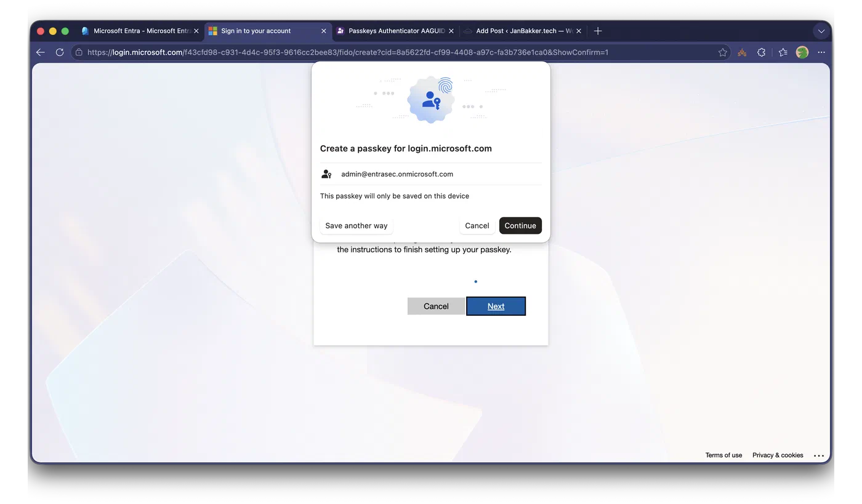Screen dimensions: 862x504
Task: Click the 'Create a passkey for login.microsoft.com' heading
Action: click(x=406, y=148)
